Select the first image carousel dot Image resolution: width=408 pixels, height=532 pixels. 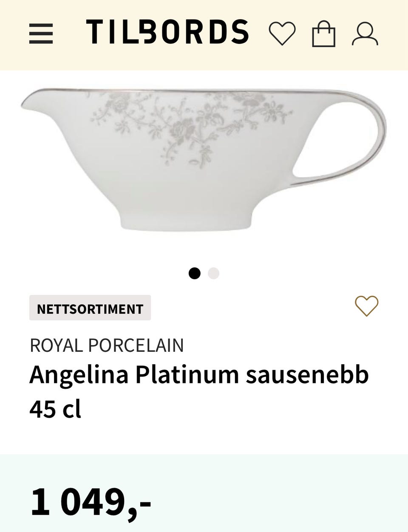(195, 273)
